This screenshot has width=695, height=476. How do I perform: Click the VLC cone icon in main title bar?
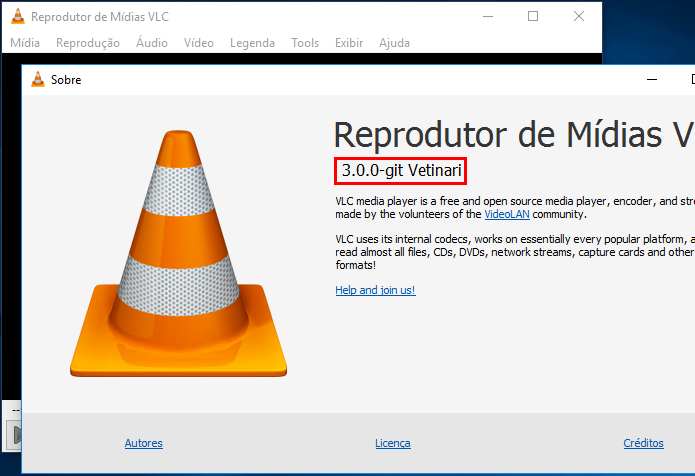pyautogui.click(x=18, y=16)
